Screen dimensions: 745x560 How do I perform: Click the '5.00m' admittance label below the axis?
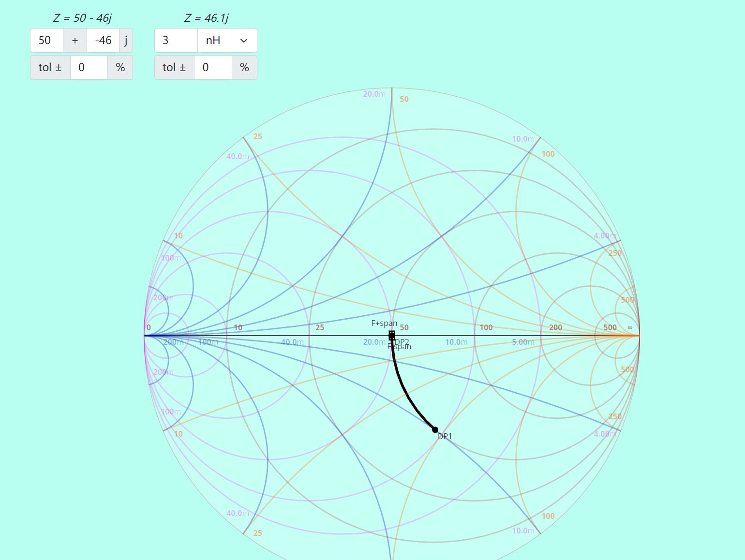(523, 342)
